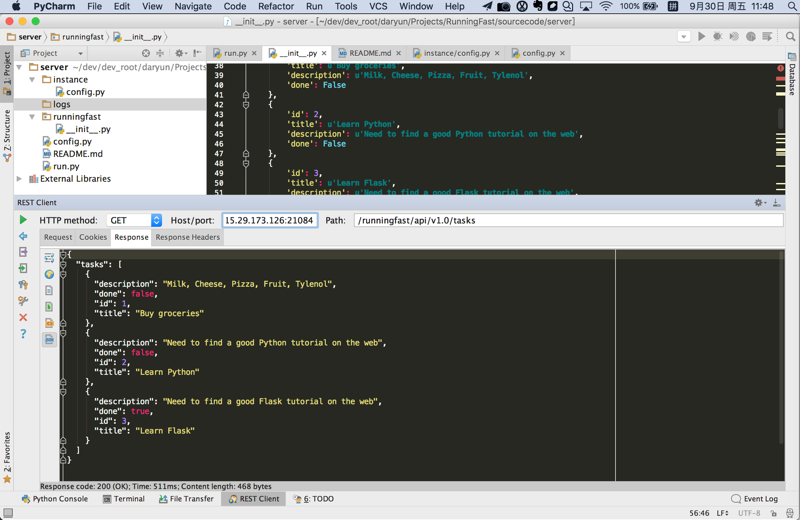Click scroll from source icon in Project panel
This screenshot has width=800, height=520.
point(146,53)
